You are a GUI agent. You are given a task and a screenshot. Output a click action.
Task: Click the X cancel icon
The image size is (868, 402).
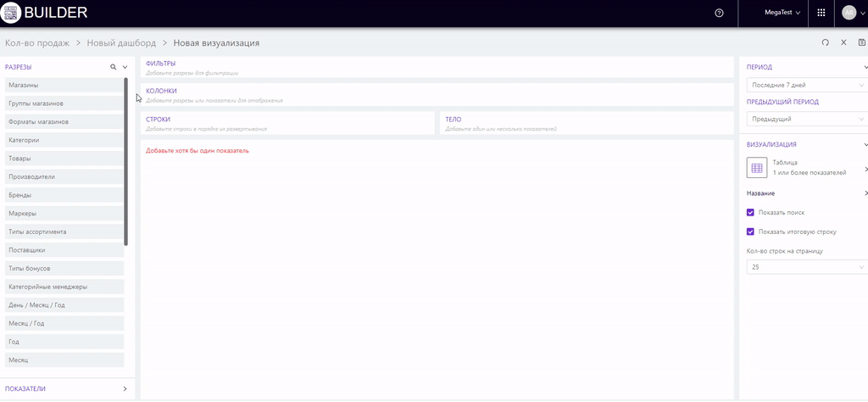(843, 42)
